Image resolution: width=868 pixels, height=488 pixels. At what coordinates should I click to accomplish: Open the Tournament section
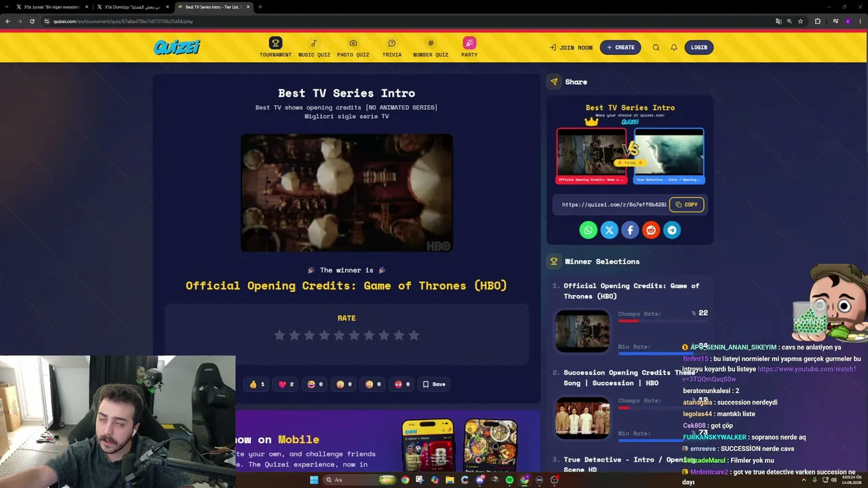point(275,47)
